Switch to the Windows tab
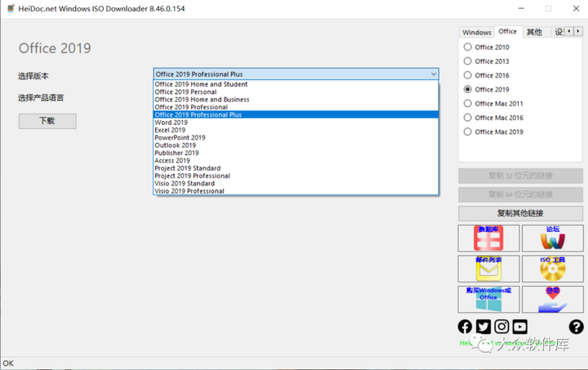The height and width of the screenshot is (370, 588). coord(477,32)
